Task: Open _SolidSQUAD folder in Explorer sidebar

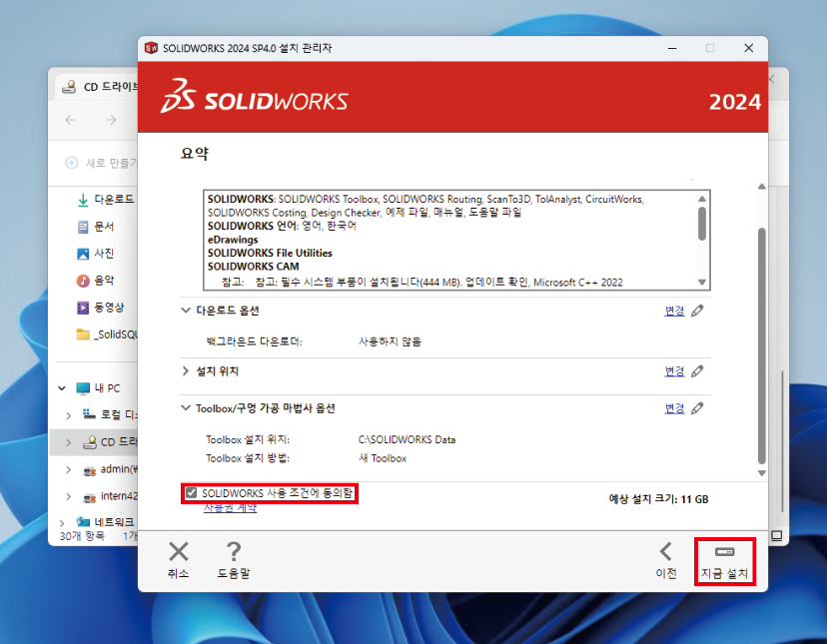Action: [106, 334]
